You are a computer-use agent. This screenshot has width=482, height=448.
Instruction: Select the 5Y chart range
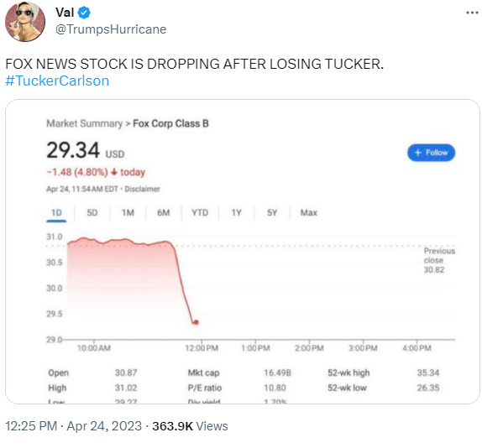pyautogui.click(x=272, y=213)
